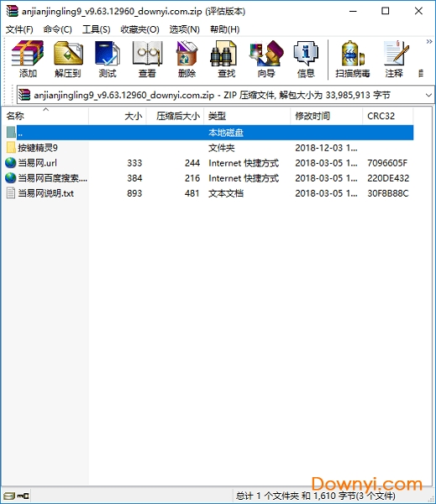Click the 文本文档 type cell

(226, 193)
